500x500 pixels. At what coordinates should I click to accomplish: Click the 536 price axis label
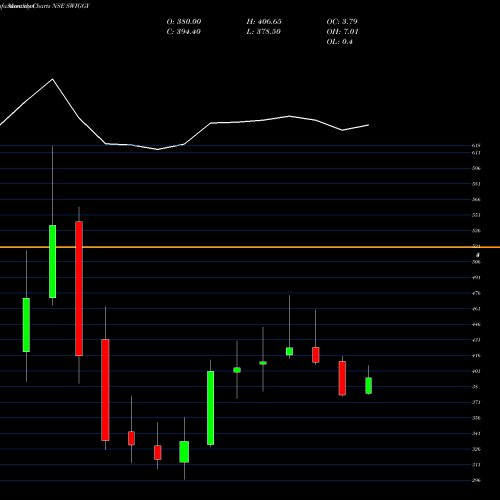pos(476,231)
